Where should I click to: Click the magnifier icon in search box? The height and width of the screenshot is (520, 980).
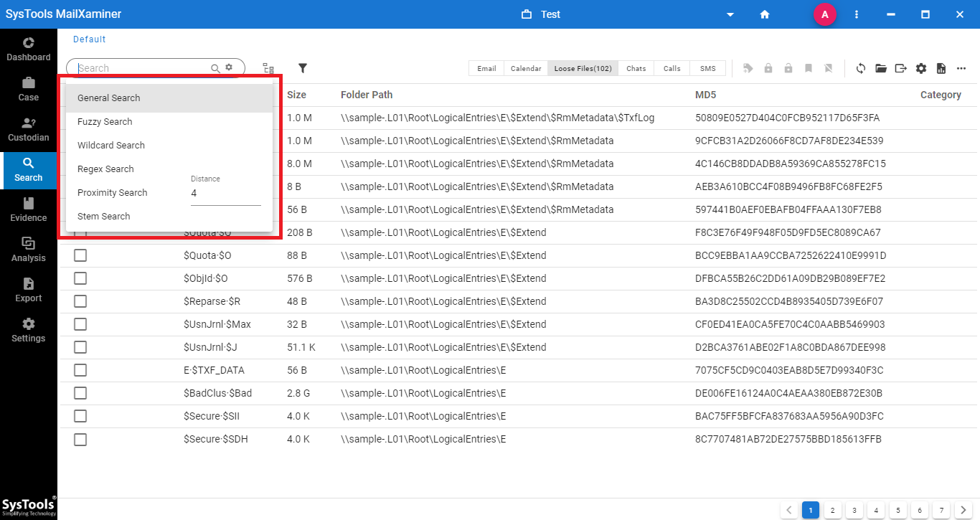(x=215, y=68)
